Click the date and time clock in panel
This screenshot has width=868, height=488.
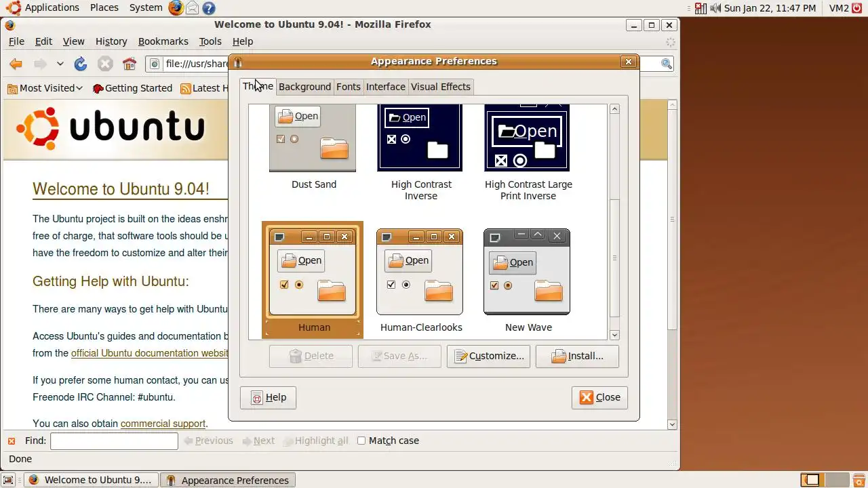[x=770, y=8]
